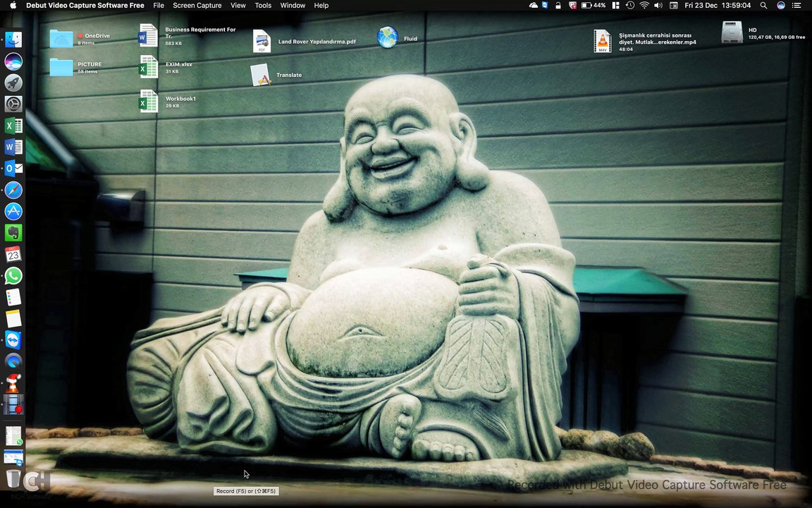
Task: Select the Translate application icon
Action: [x=261, y=75]
